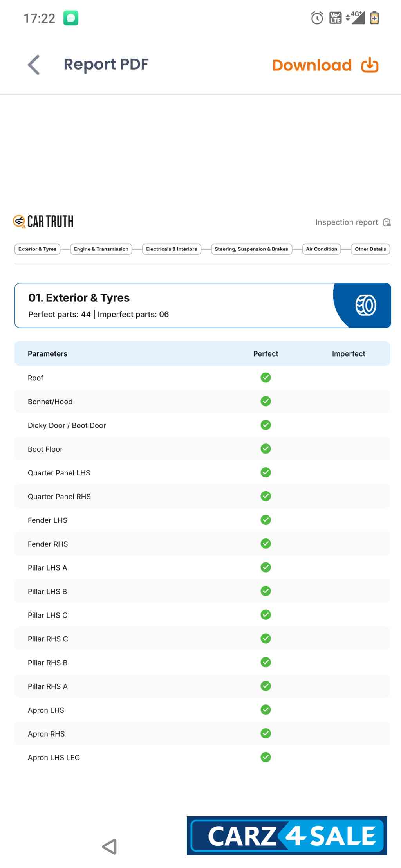Open the green messaging notification icon
Image resolution: width=401 pixels, height=868 pixels.
pos(71,18)
